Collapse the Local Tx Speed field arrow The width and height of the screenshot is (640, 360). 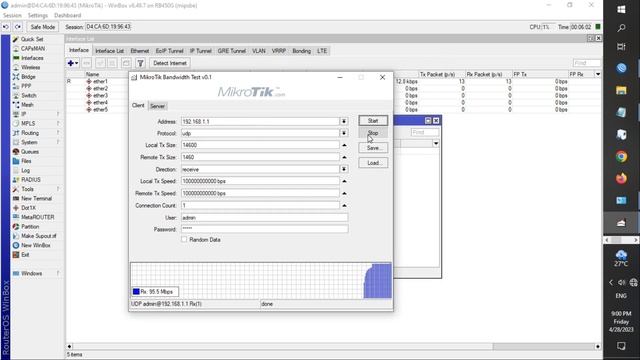click(344, 181)
